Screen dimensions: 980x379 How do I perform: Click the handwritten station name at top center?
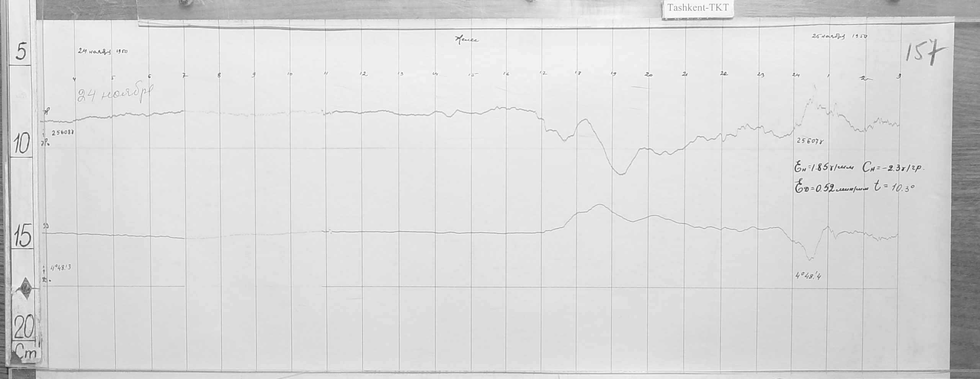point(466,40)
